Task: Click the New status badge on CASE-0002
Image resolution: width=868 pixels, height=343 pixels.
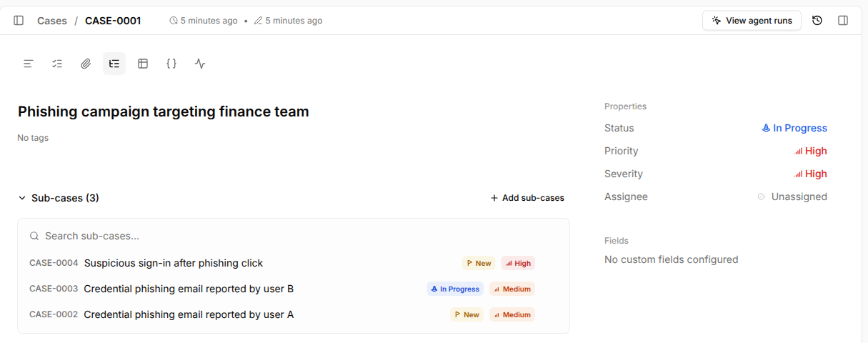Action: (x=467, y=314)
